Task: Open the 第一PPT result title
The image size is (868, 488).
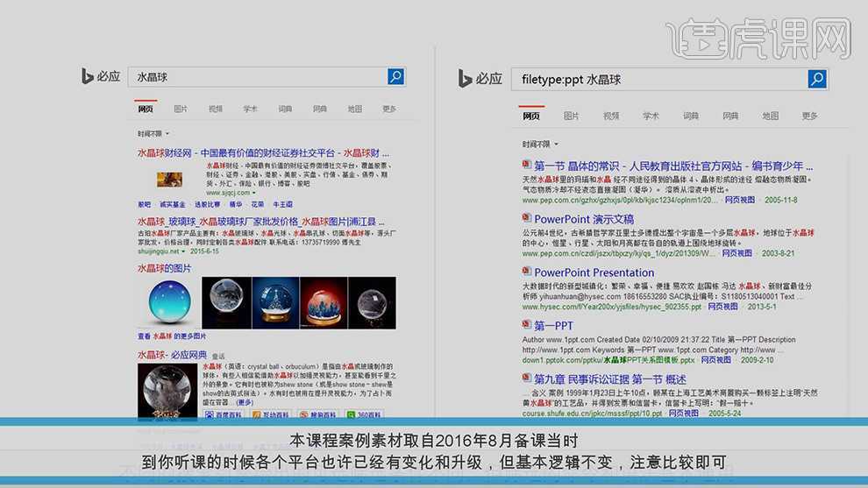Action: click(553, 325)
